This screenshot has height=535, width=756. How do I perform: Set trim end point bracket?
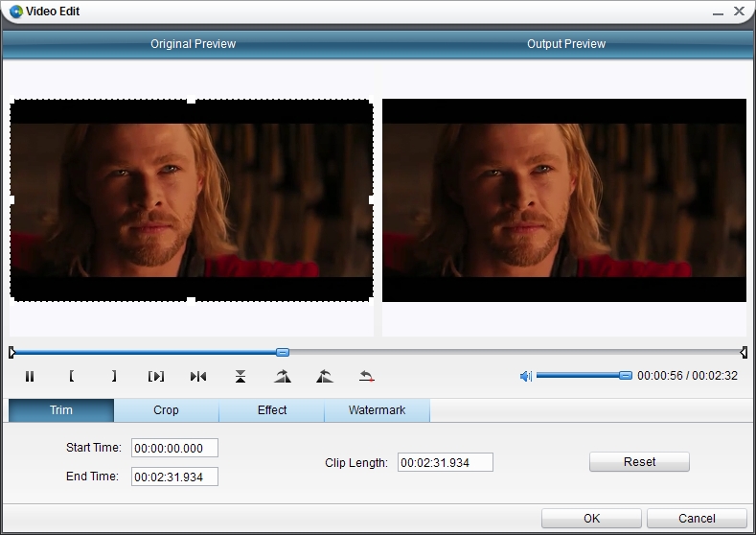114,376
